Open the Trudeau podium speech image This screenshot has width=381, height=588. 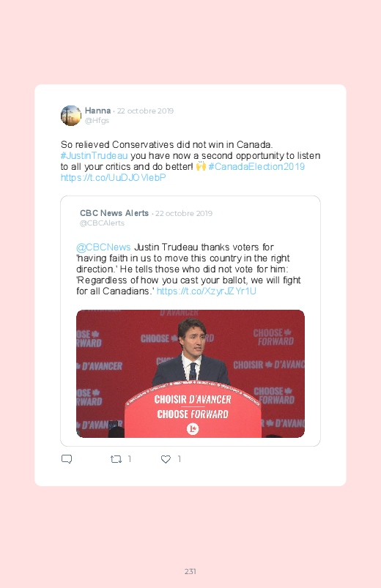click(x=190, y=373)
